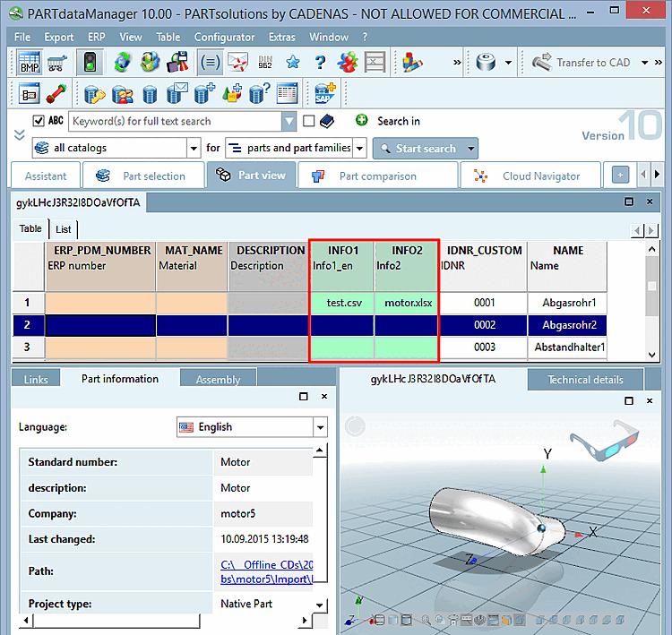
Task: Click the shopping cart icon in toolbar
Action: click(x=57, y=63)
